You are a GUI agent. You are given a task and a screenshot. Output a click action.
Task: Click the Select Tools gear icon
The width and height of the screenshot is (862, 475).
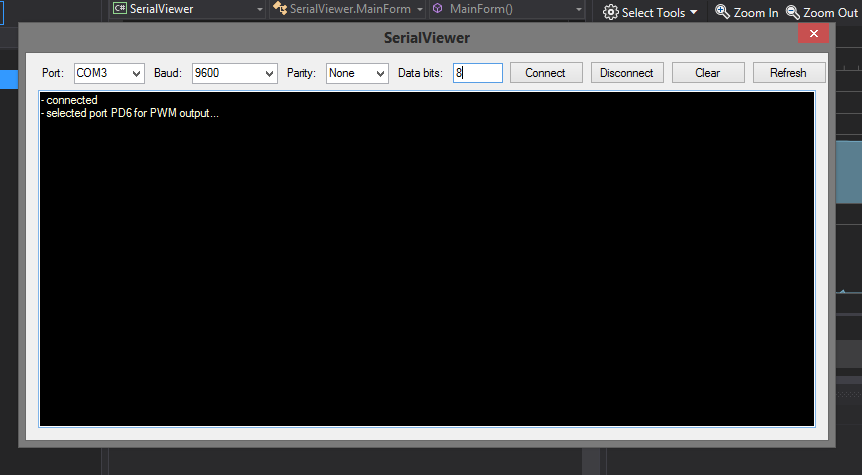[x=610, y=12]
